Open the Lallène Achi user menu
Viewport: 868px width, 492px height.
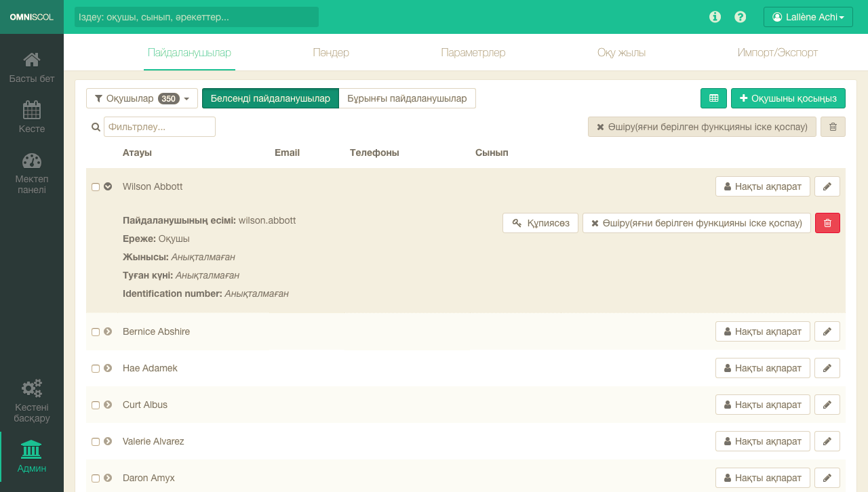808,17
